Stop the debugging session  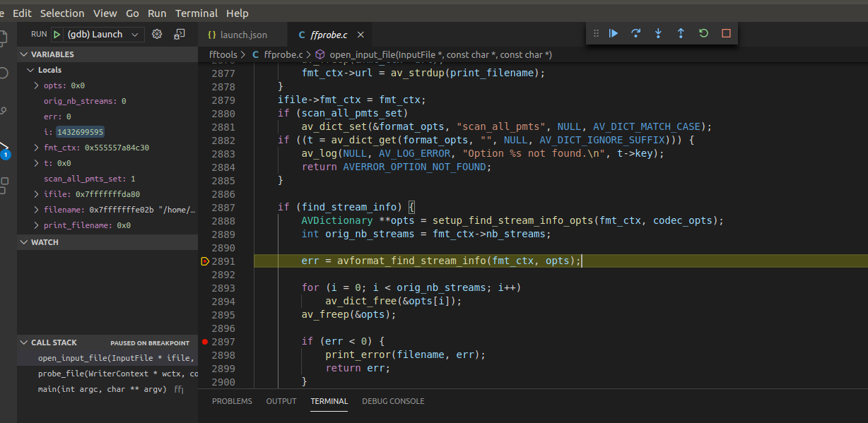tap(726, 33)
